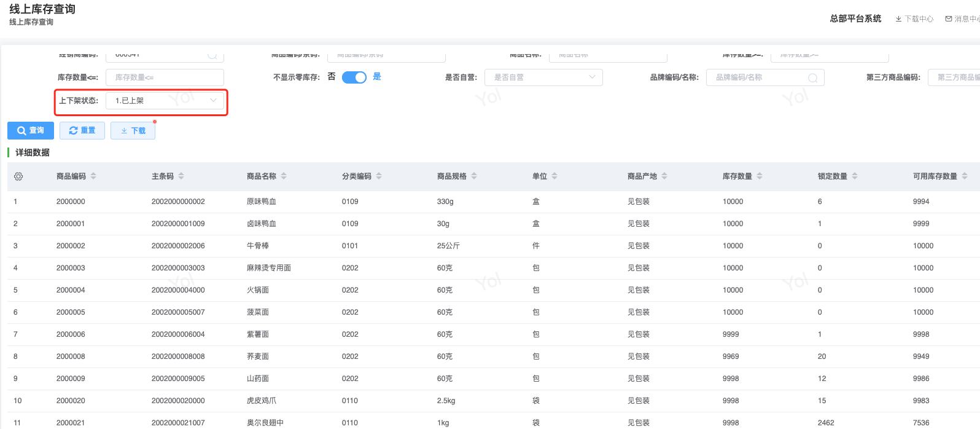This screenshot has height=429, width=980.
Task: Sort by 商品编码 column arrows
Action: (93, 176)
